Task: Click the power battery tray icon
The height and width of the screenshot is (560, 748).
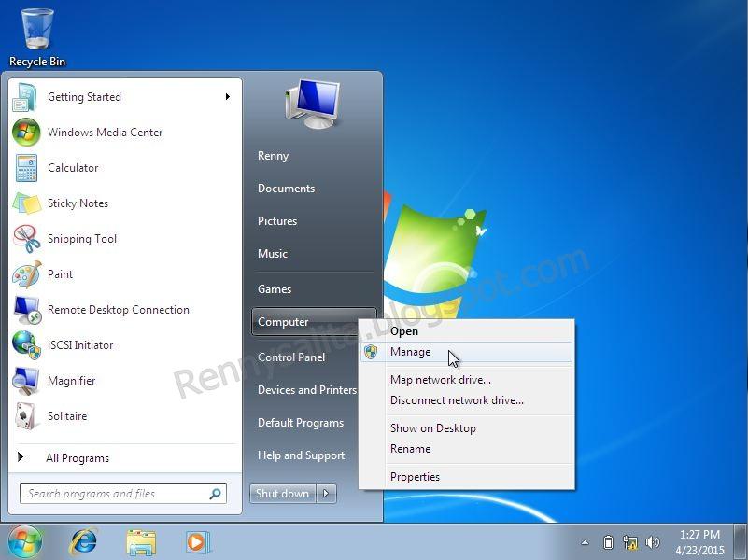Action: [608, 542]
